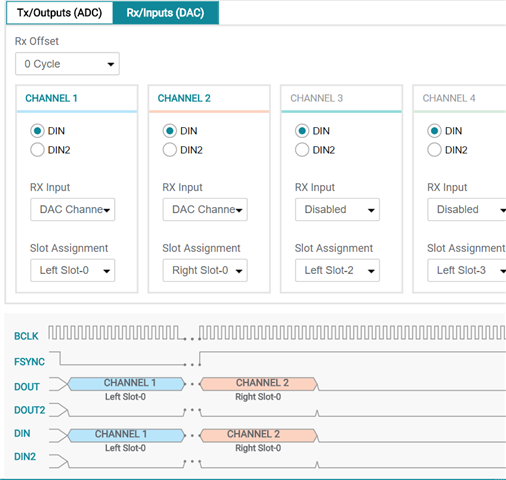Screen dimensions: 506x480
Task: Open Left Slot-0 slot assignment dropdown
Action: [73, 270]
